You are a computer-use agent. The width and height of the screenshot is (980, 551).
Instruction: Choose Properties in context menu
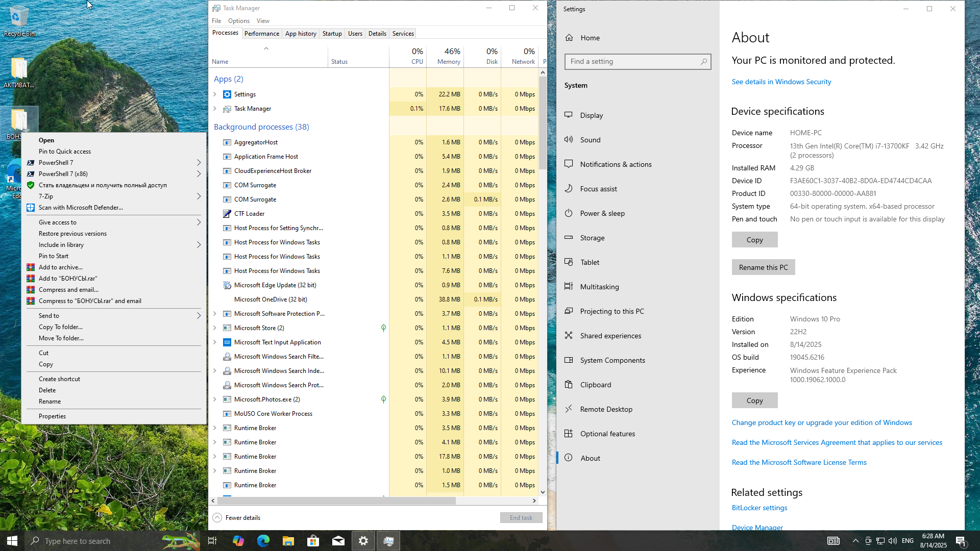click(x=114, y=416)
